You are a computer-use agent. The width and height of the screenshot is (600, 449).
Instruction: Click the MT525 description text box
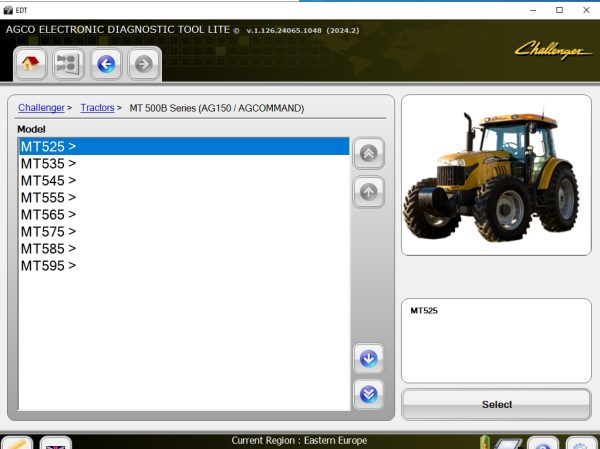click(496, 341)
